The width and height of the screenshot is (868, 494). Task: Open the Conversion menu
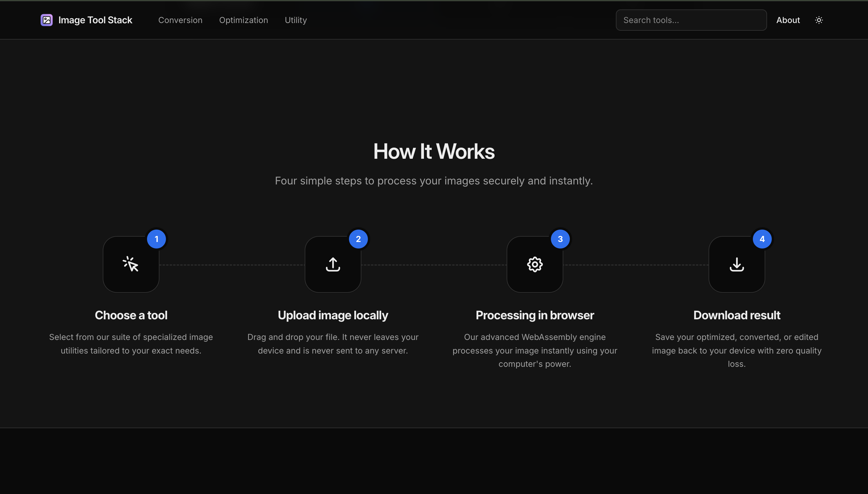tap(180, 20)
